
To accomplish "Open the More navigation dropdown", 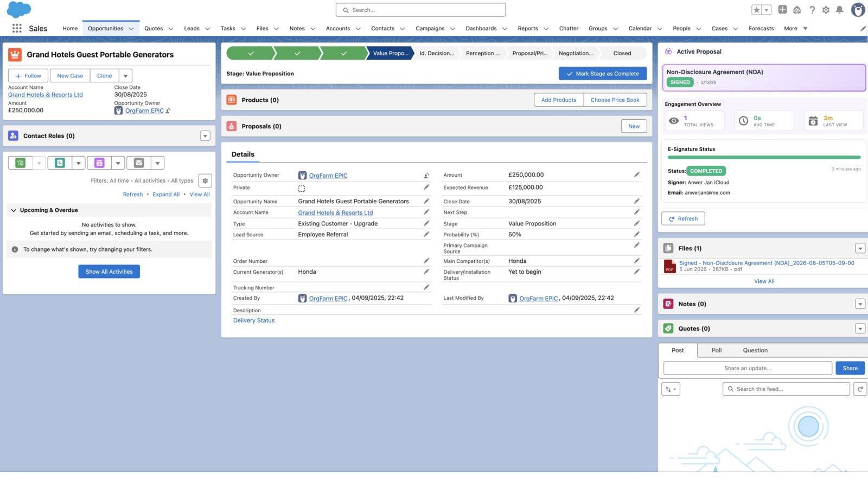I will [795, 29].
